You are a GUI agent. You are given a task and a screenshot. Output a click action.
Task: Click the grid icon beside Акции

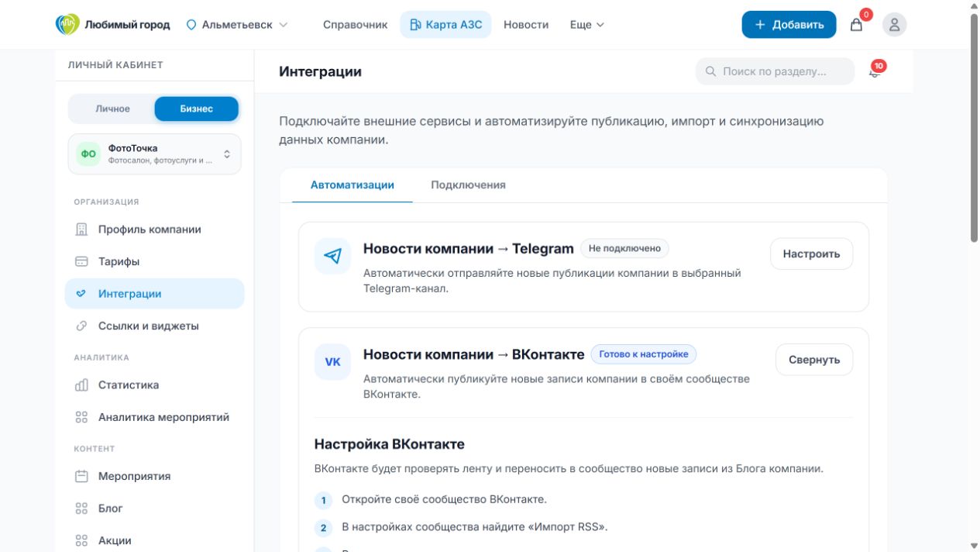[81, 541]
